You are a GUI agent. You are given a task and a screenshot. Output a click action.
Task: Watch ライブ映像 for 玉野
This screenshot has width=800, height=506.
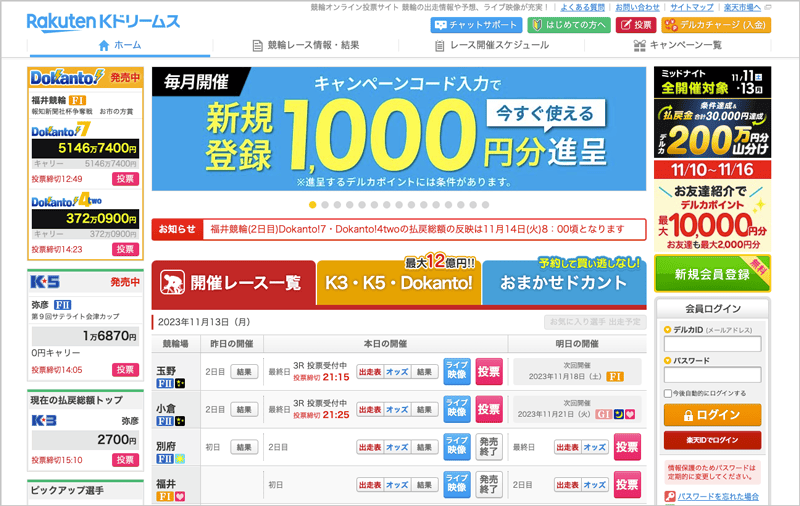click(457, 371)
